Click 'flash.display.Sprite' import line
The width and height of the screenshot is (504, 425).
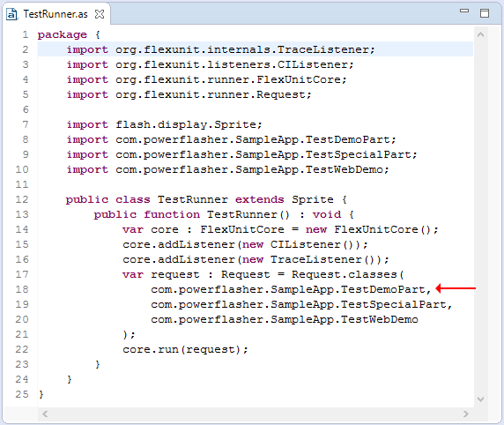click(164, 124)
